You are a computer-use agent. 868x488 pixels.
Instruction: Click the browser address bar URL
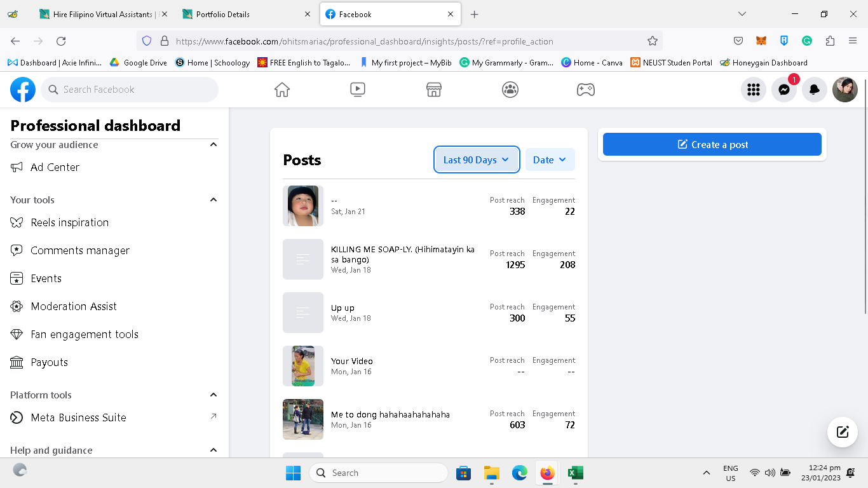click(364, 41)
